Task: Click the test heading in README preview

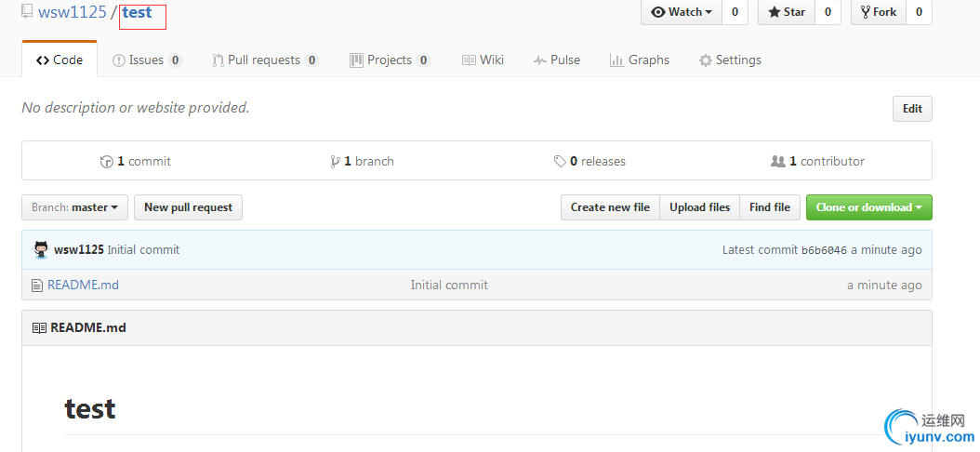Action: pyautogui.click(x=90, y=409)
